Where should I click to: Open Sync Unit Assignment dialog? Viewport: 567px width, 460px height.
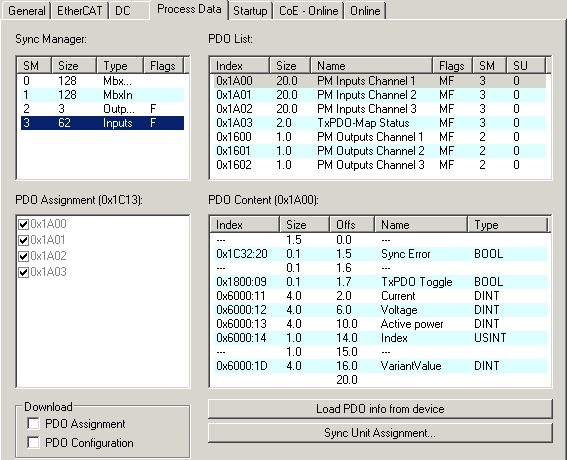(380, 433)
